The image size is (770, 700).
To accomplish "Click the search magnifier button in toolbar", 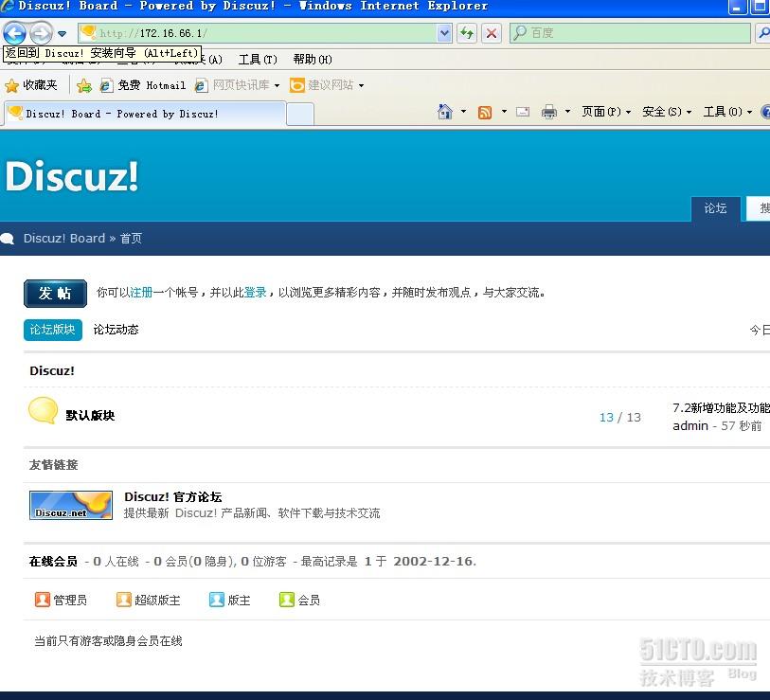I will pos(764,33).
